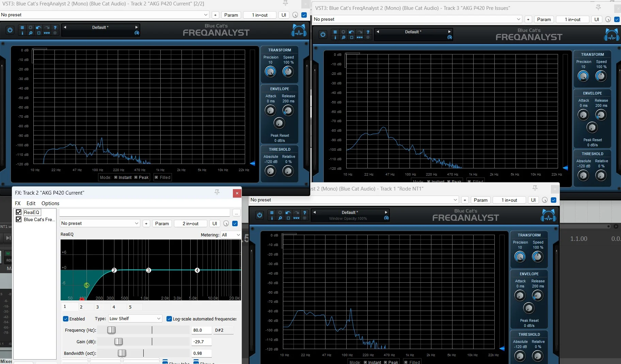Image resolution: width=621 pixels, height=364 pixels.
Task: Click the undo arrow in the AKG P420 Current analyzer
Action: point(38,28)
